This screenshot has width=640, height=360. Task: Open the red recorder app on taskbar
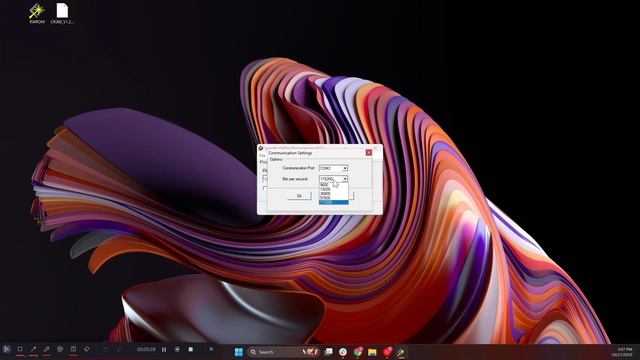387,351
